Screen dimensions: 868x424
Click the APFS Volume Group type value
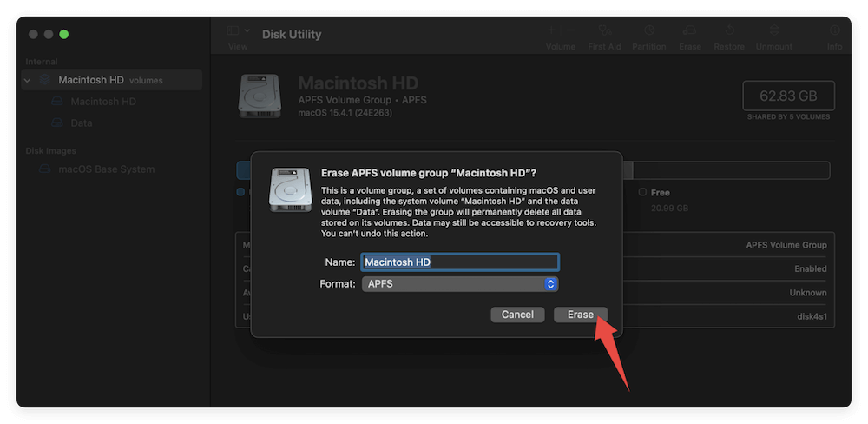pyautogui.click(x=786, y=245)
